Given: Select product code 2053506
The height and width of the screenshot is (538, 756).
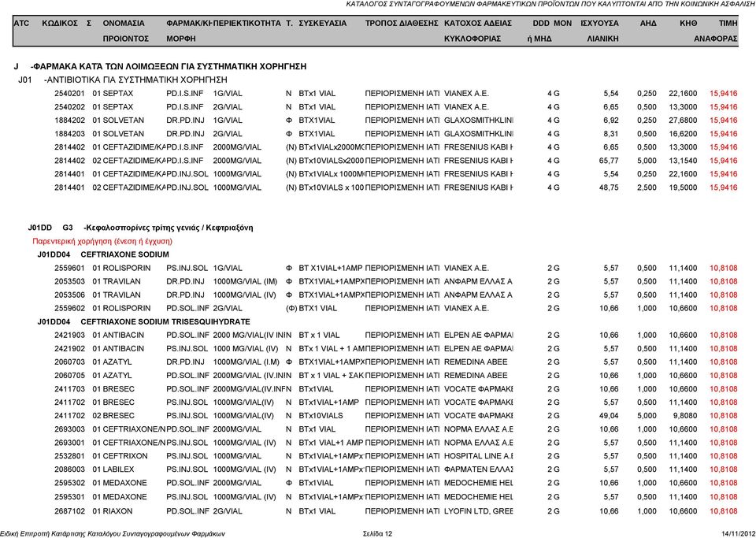Looking at the screenshot, I should [69, 295].
